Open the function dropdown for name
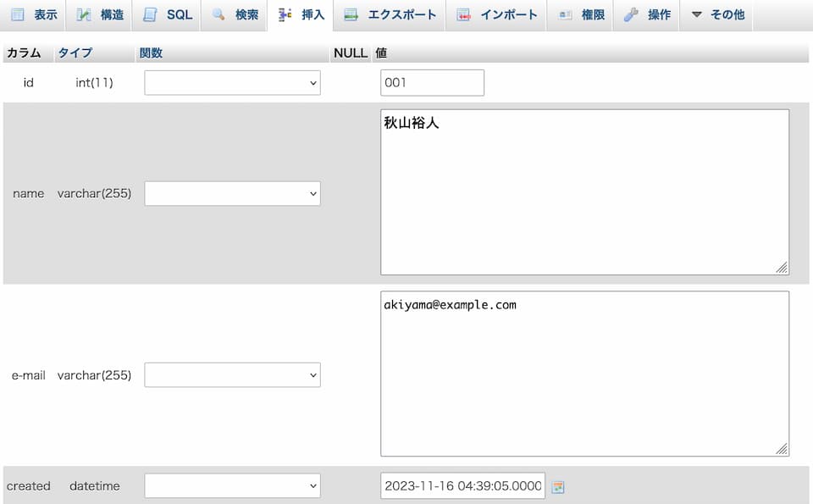 pyautogui.click(x=232, y=193)
